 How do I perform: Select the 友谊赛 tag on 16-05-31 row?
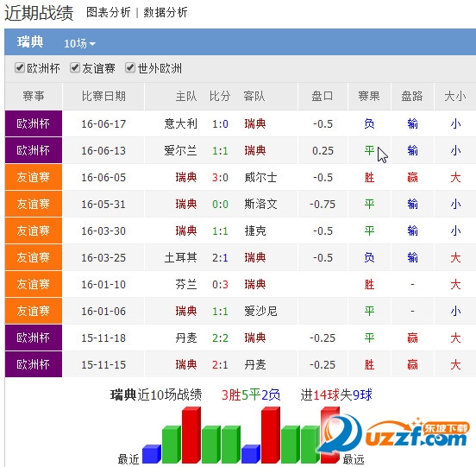[x=34, y=204]
